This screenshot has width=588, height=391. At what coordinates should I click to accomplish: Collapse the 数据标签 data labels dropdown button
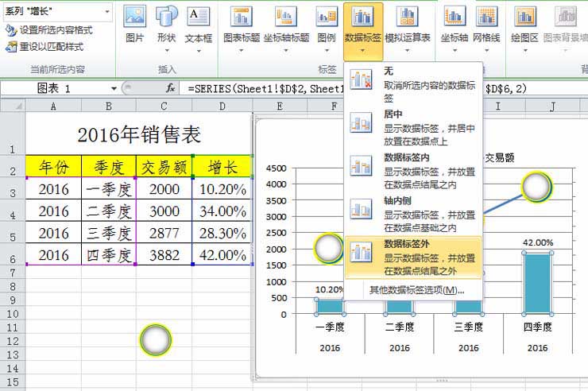pyautogui.click(x=363, y=30)
